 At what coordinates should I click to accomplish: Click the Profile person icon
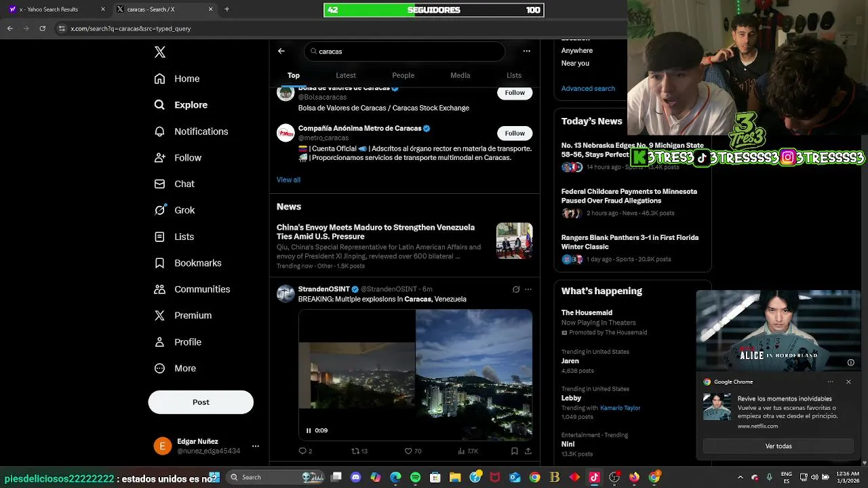click(159, 342)
